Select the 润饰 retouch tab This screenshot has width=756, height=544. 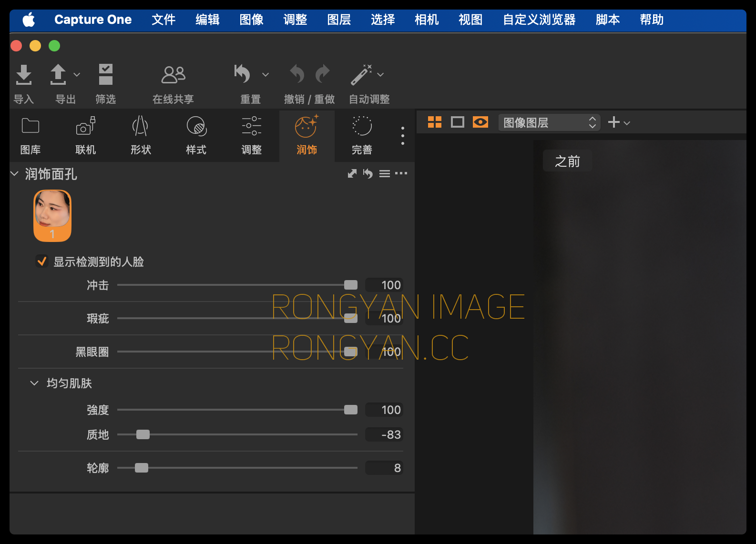pyautogui.click(x=306, y=136)
